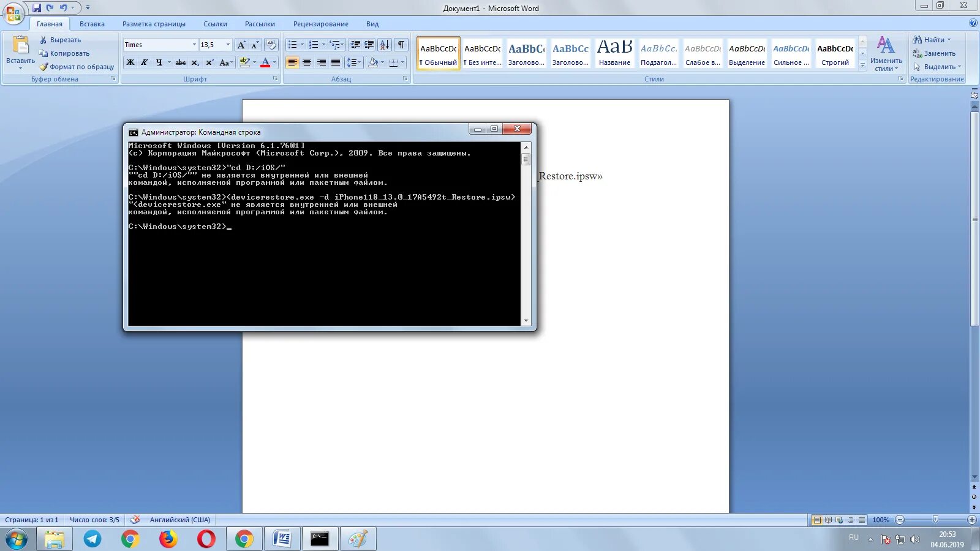
Task: Open Word help via question mark icon
Action: click(x=973, y=23)
